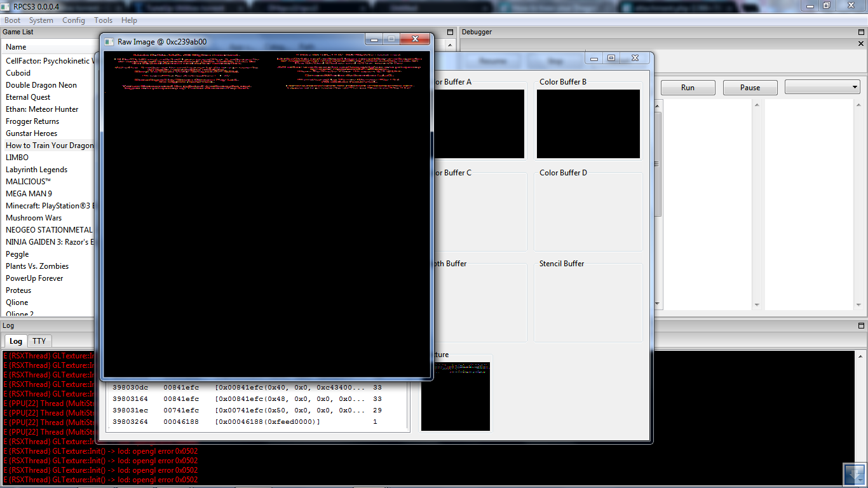Open the Tools menu
The image size is (868, 488).
[103, 20]
